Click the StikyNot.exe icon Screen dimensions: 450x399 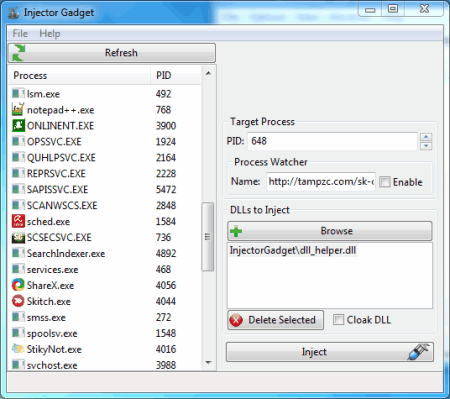click(x=18, y=349)
